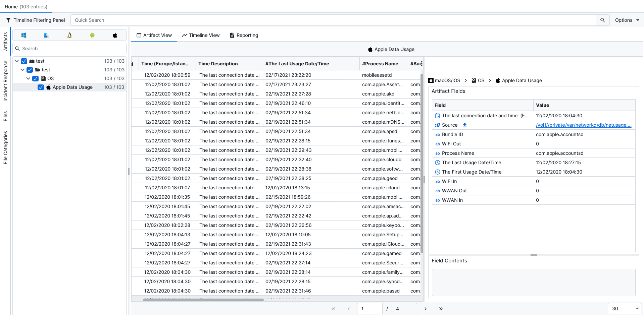644x315 pixels.
Task: Uncheck the Apple Data Usage checkbox
Action: pos(41,87)
